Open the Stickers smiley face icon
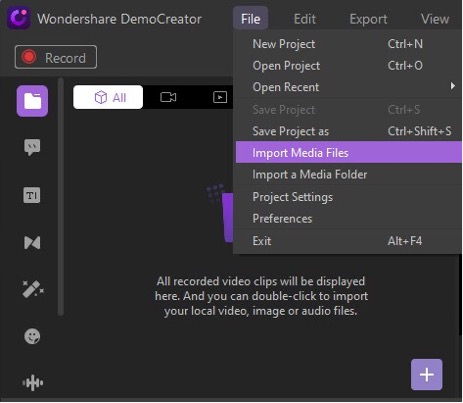463x403 pixels. (32, 336)
